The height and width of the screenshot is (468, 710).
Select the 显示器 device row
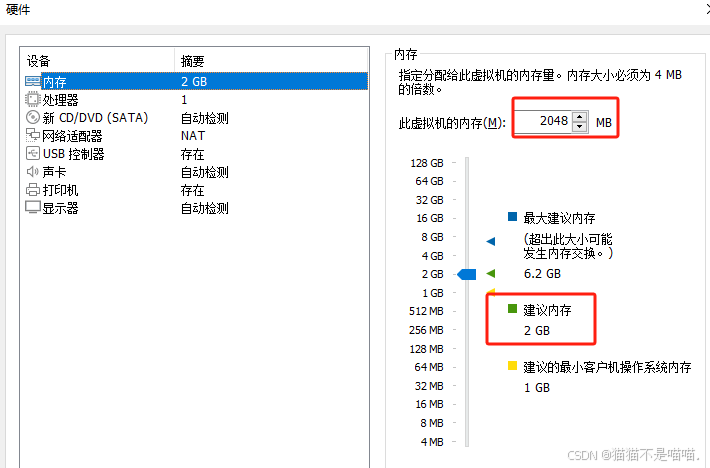(196, 208)
